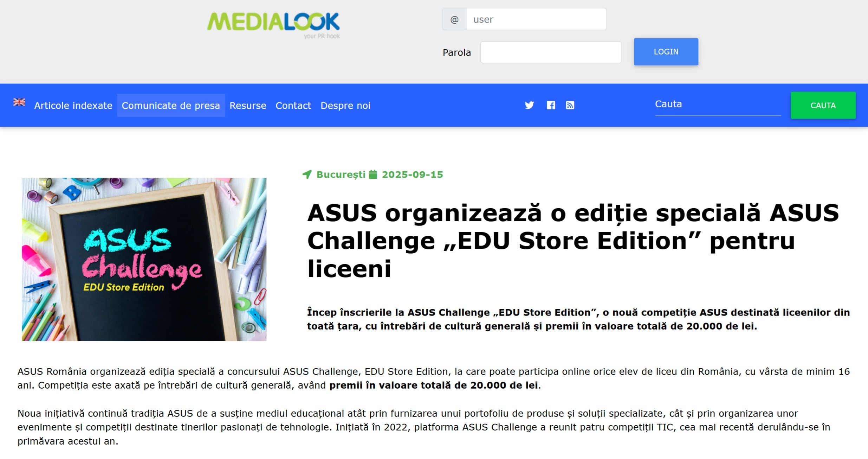Open the Contact page

293,106
